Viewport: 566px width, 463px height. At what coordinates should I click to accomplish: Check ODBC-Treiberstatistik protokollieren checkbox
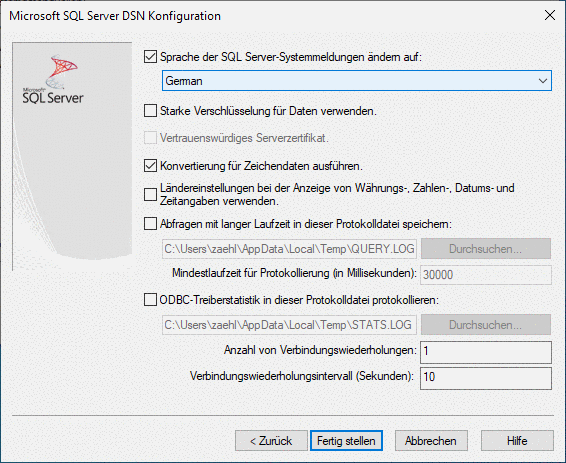150,300
